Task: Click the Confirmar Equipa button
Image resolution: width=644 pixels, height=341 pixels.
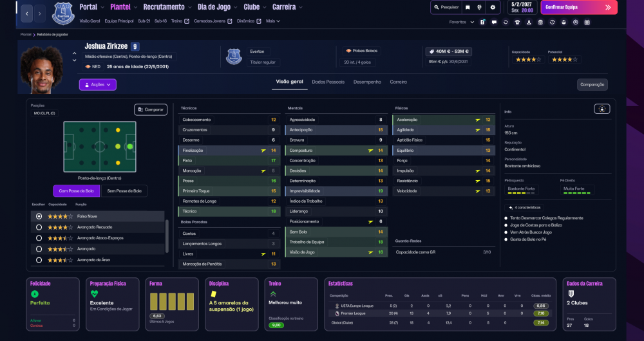Action: coord(579,7)
